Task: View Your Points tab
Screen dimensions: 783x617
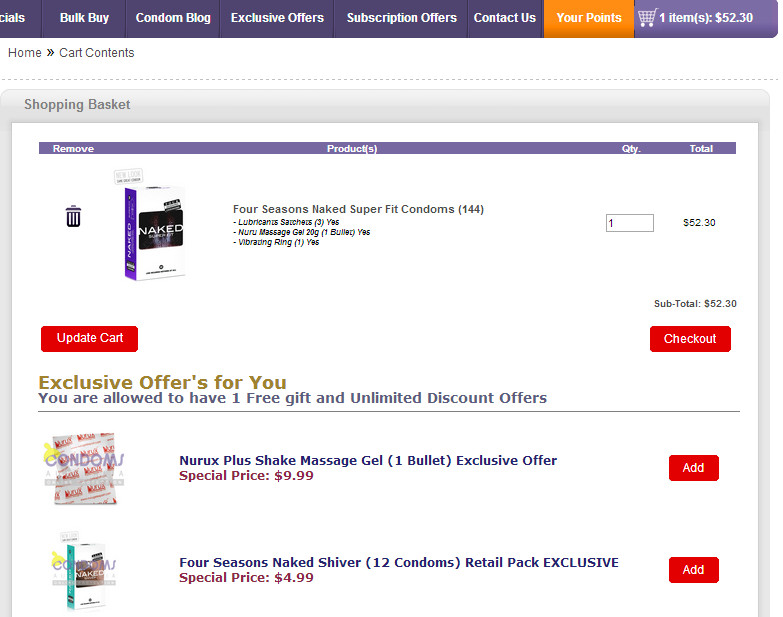Action: tap(589, 18)
